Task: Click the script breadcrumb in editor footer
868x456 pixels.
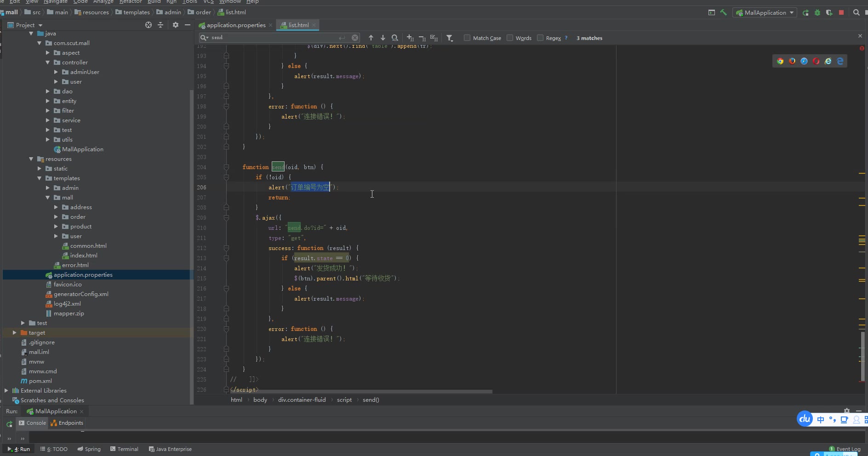Action: click(x=344, y=400)
